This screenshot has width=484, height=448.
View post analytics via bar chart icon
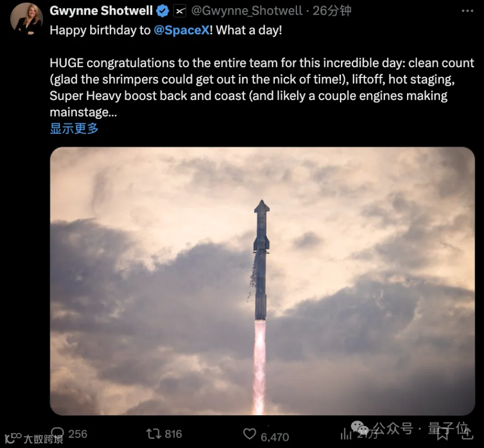tap(346, 434)
